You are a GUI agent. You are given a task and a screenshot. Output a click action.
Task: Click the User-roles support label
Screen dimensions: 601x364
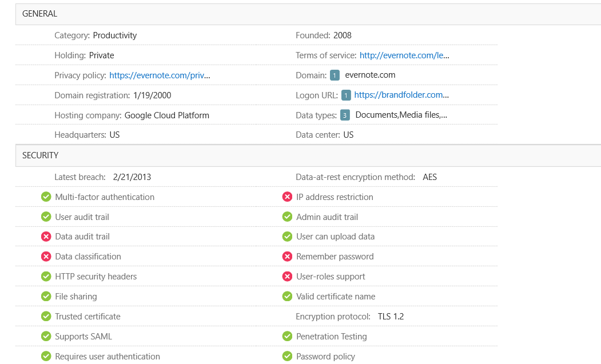click(x=331, y=277)
